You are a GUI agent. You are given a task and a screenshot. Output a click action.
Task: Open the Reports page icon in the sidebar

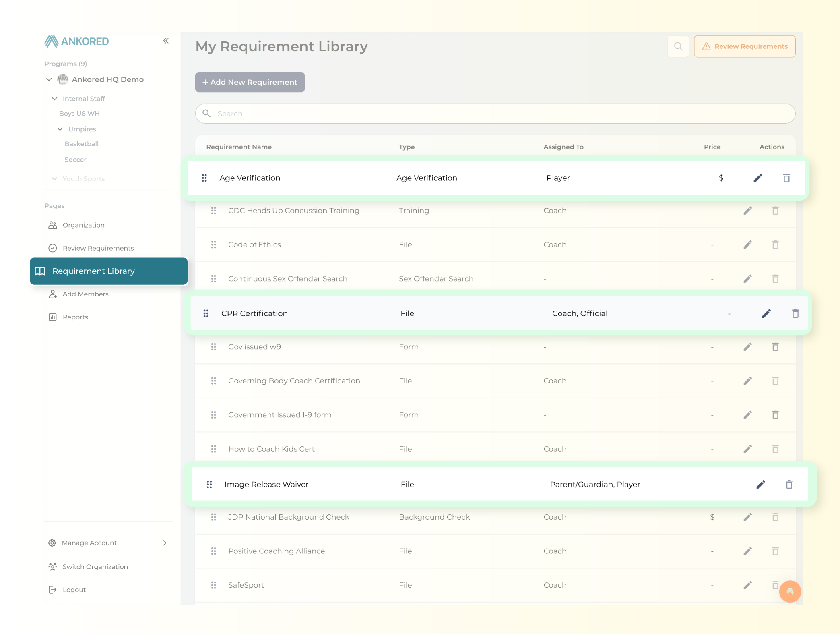tap(53, 317)
